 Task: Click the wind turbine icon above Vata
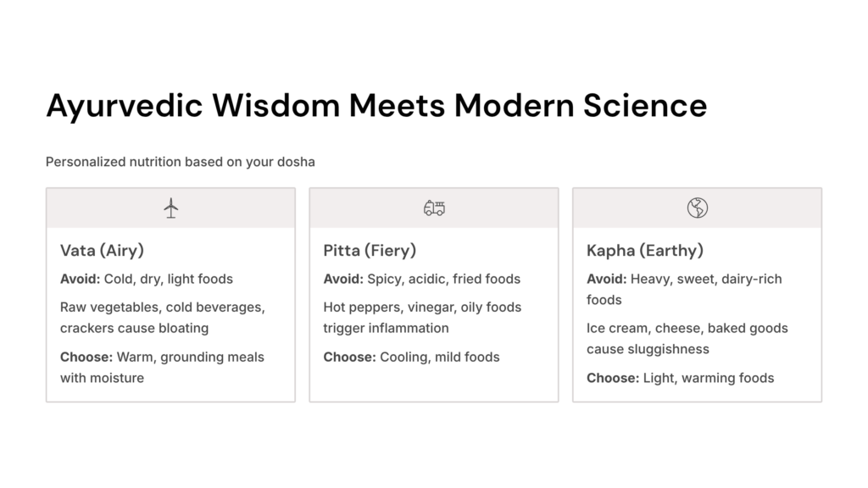(171, 208)
